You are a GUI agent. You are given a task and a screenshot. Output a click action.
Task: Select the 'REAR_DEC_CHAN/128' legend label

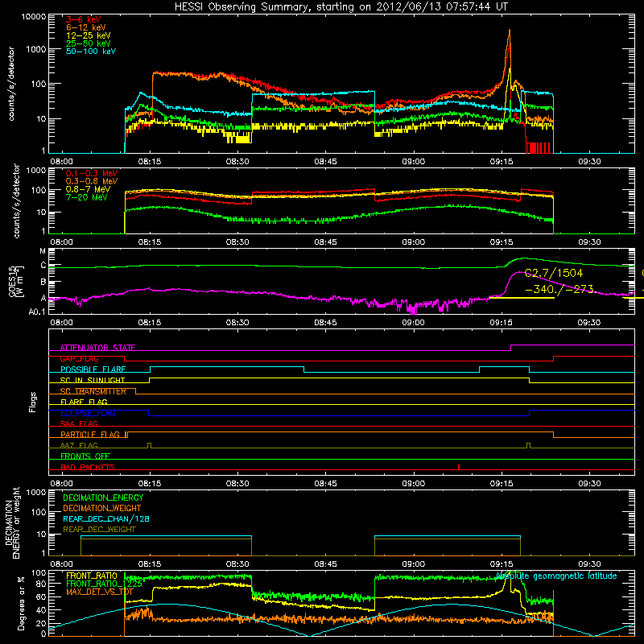[106, 519]
